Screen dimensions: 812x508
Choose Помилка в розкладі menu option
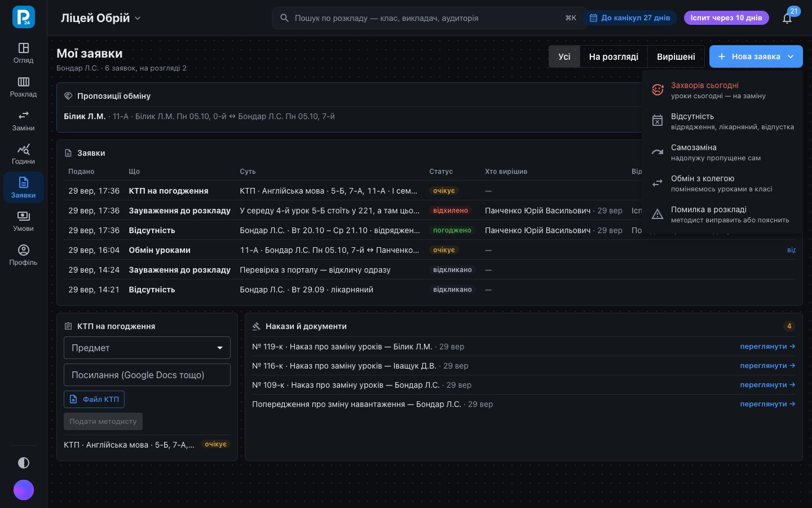pos(722,214)
